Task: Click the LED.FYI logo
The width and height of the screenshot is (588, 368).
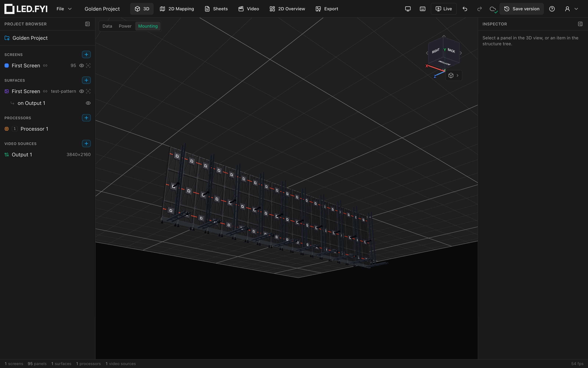Action: (x=26, y=9)
